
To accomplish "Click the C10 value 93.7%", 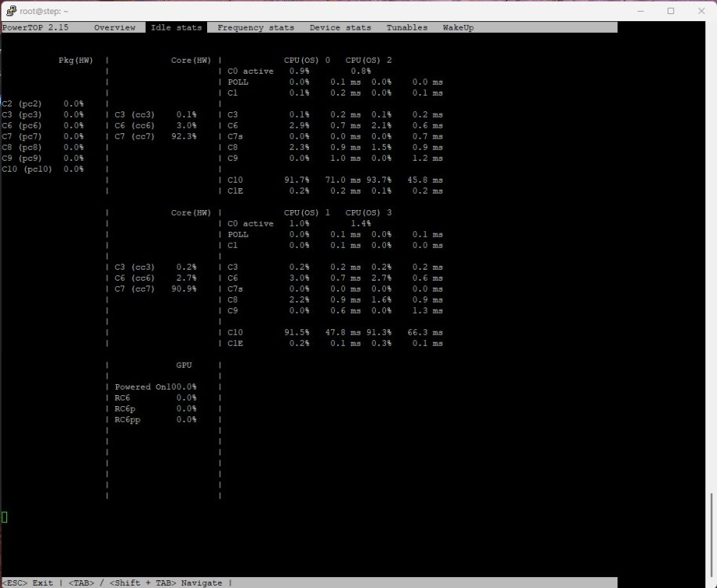I will click(379, 180).
